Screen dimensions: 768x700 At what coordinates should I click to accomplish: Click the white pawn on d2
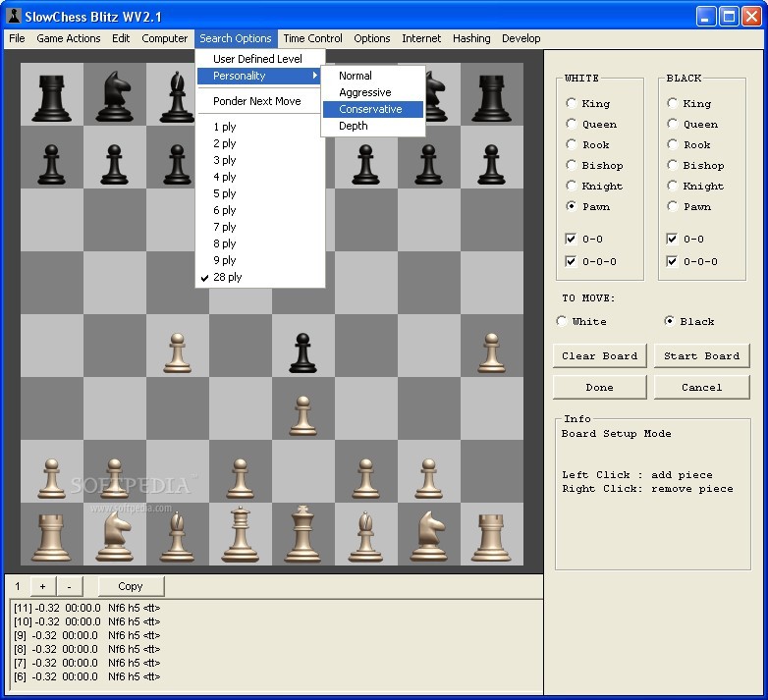pos(240,479)
